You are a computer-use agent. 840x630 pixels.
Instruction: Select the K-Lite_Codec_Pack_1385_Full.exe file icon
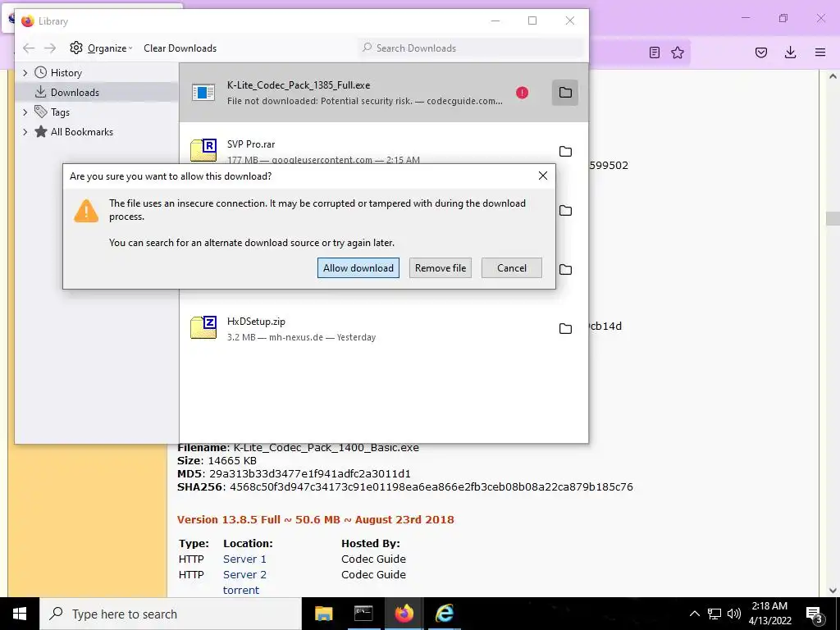click(203, 93)
